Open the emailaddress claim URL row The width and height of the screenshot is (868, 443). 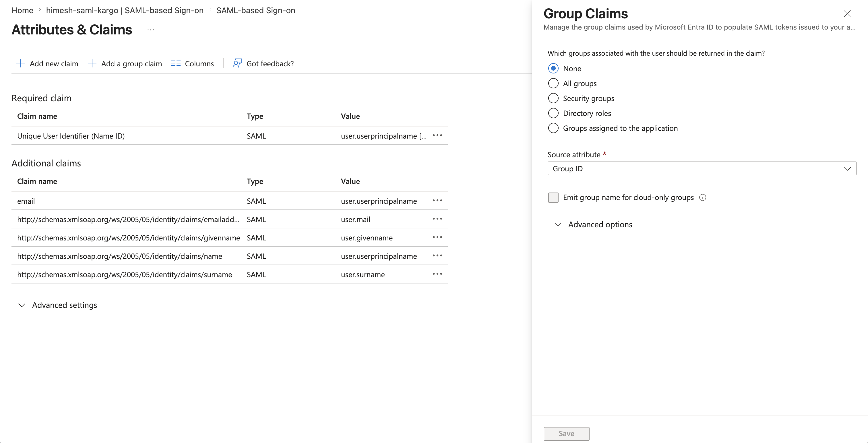click(x=229, y=219)
